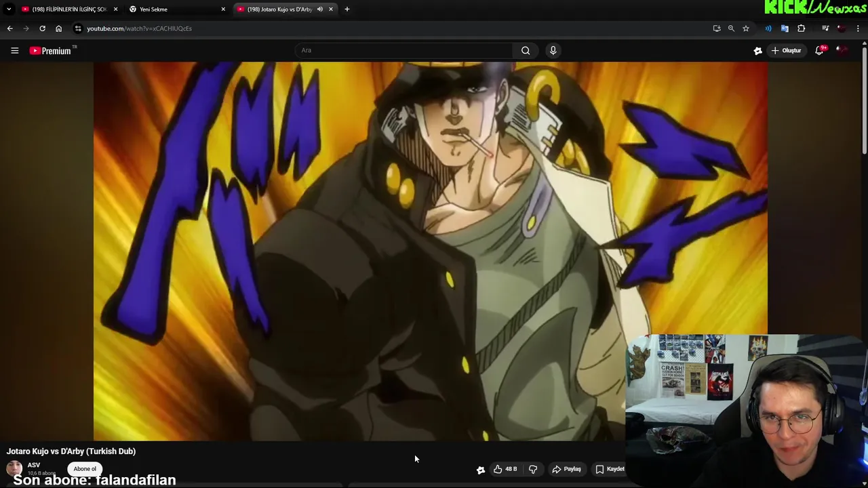The width and height of the screenshot is (868, 488).
Task: View site information icon in address bar
Action: click(x=78, y=28)
